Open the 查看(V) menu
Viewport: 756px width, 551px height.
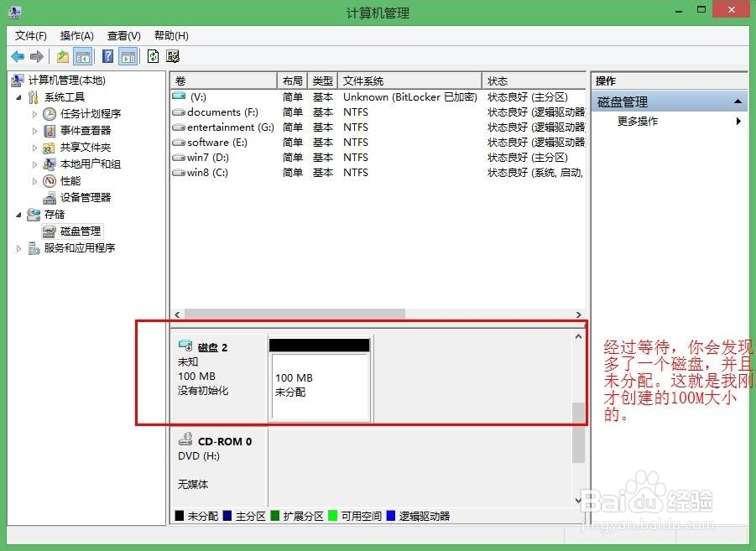(123, 35)
